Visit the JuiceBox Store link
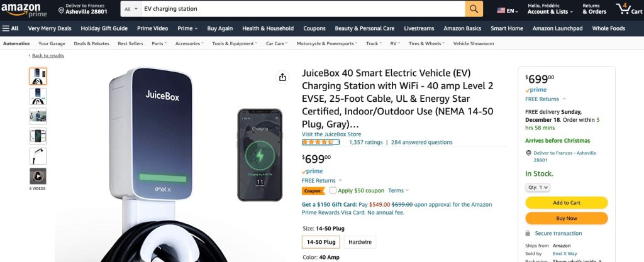This screenshot has height=262, width=644. pyautogui.click(x=331, y=134)
